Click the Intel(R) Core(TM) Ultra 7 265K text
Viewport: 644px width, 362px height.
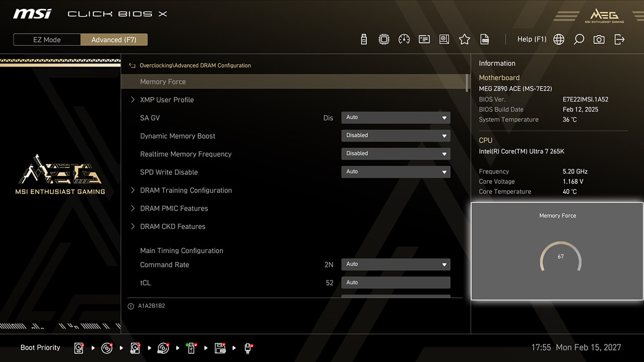(522, 151)
